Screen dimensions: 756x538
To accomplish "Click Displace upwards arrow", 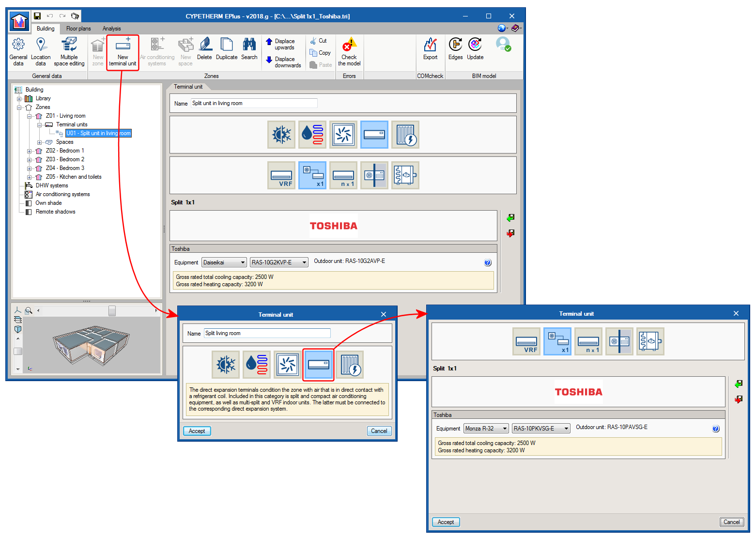I will click(x=284, y=44).
